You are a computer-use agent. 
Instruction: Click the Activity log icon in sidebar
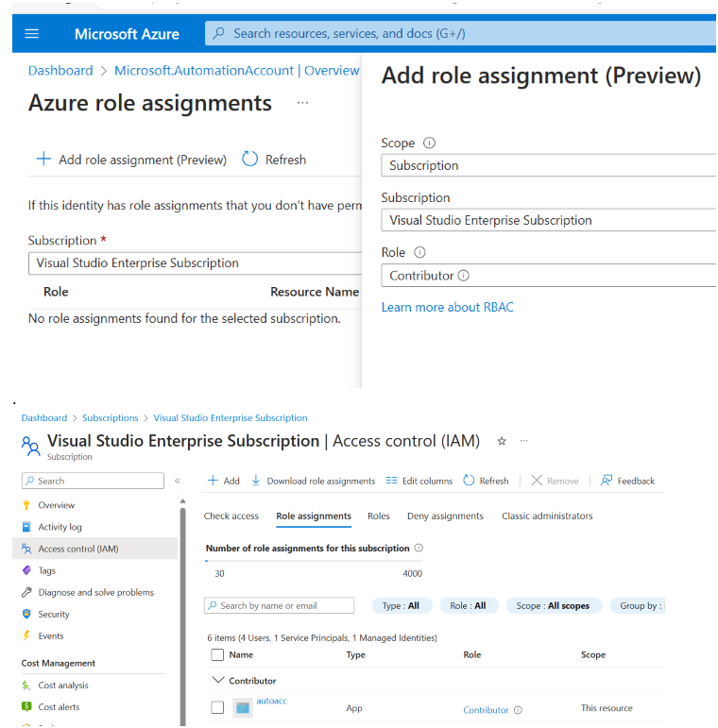tap(26, 527)
